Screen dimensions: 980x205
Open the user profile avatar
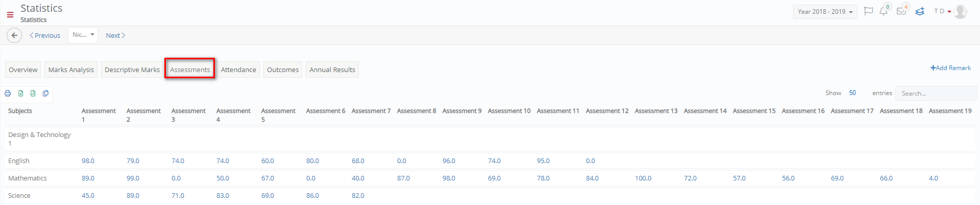pos(960,11)
